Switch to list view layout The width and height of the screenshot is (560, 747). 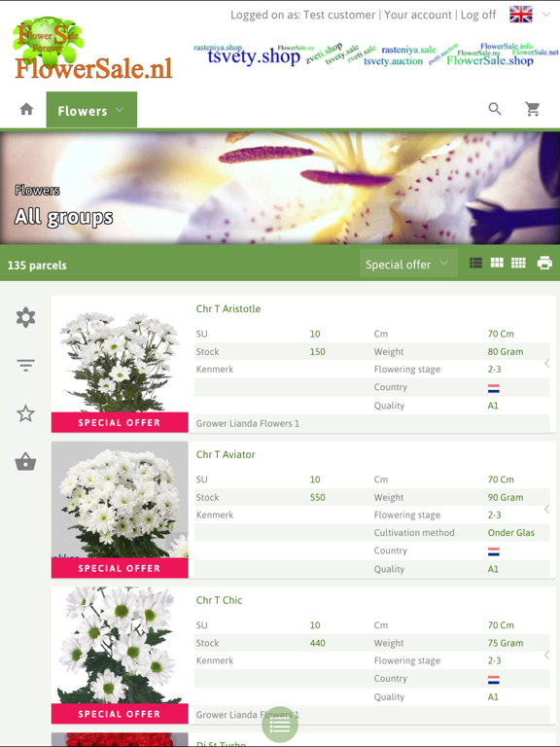475,263
